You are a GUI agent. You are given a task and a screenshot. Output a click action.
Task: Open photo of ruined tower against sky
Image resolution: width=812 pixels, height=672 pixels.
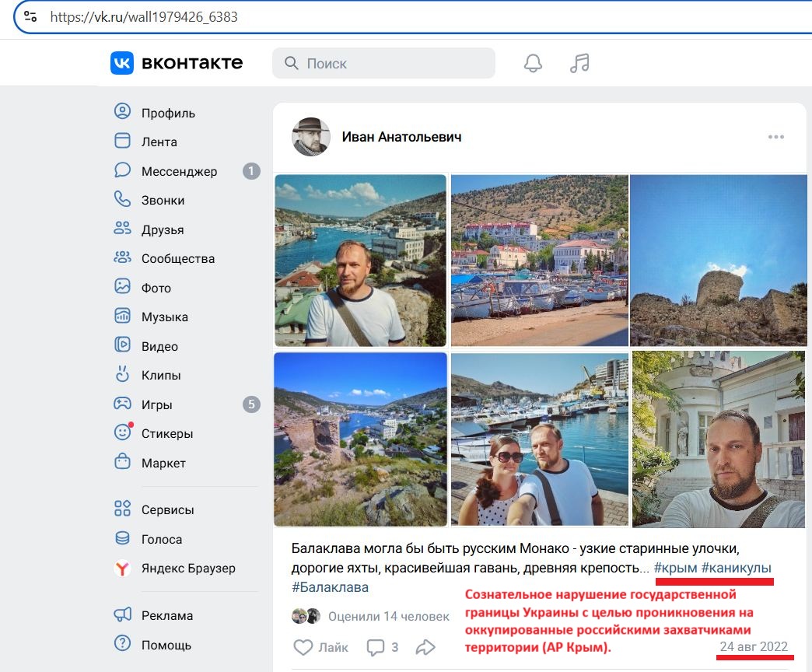pos(718,261)
